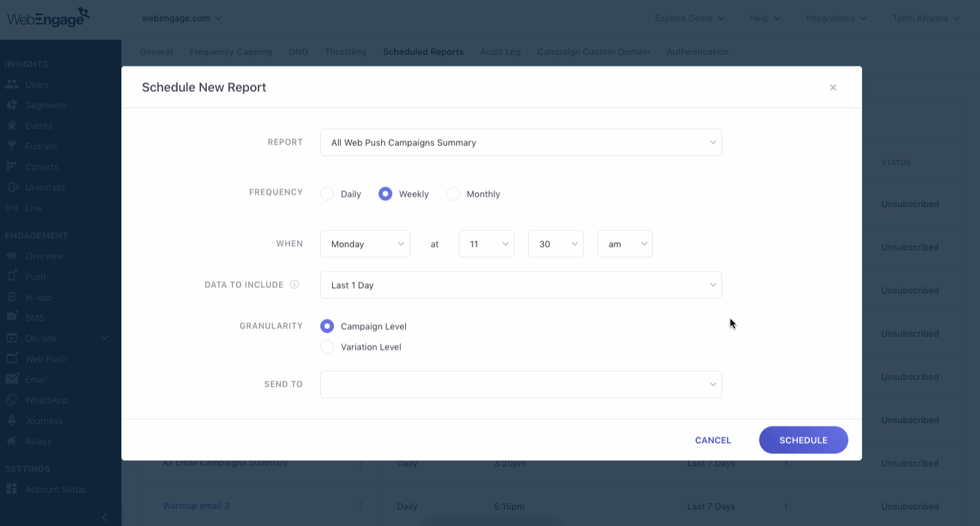Switch to the Frequency Capping tab
This screenshot has width=980, height=526.
(x=230, y=51)
